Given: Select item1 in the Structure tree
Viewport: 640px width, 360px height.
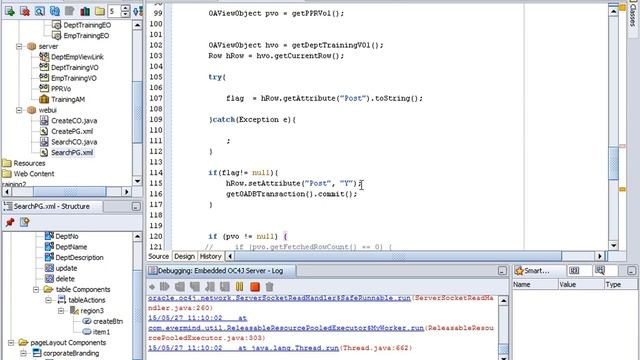Looking at the screenshot, I should click(x=101, y=332).
